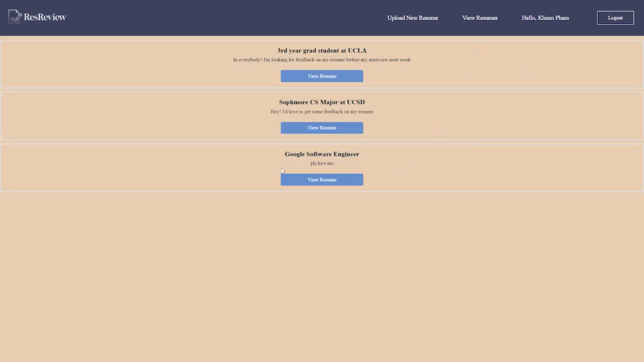
Task: Go to View Resumes in navbar
Action: click(480, 18)
